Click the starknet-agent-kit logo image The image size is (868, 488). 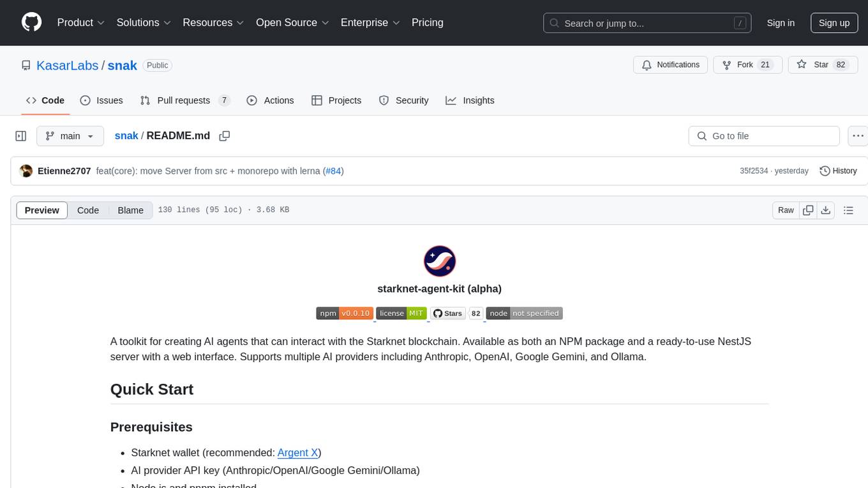tap(439, 261)
